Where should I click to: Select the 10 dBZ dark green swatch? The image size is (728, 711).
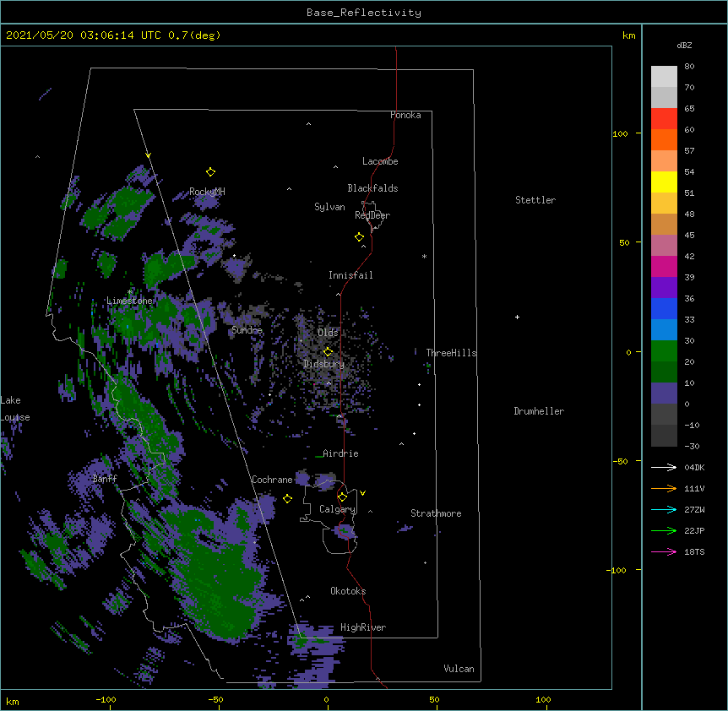(x=664, y=372)
